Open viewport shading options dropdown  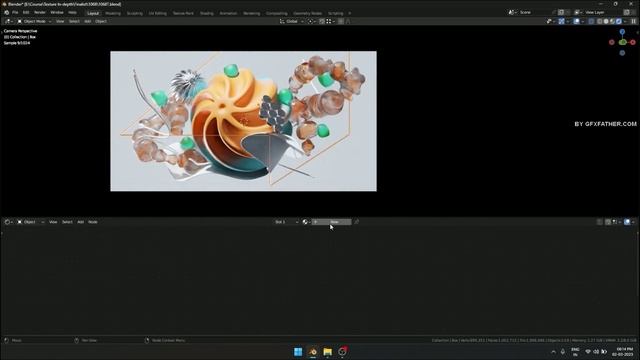(x=625, y=21)
